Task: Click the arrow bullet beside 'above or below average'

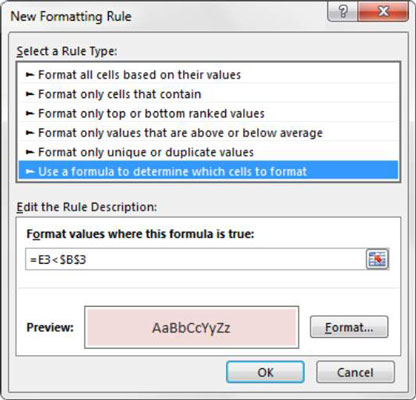Action: [x=30, y=133]
